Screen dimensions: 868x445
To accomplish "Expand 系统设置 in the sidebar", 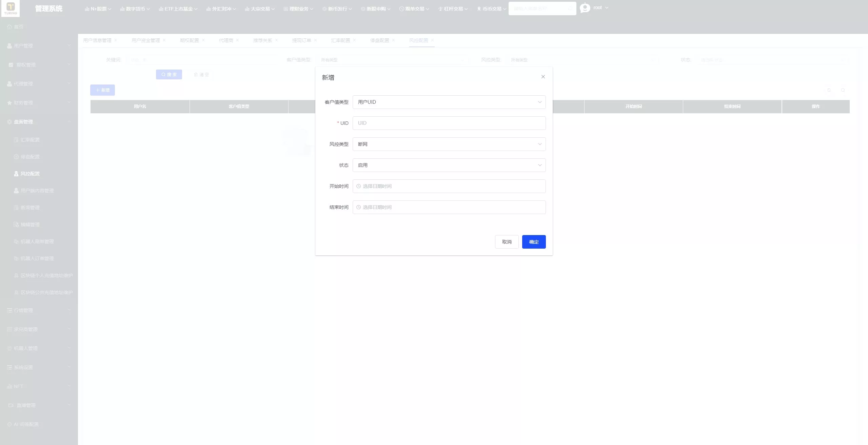I will [x=39, y=367].
